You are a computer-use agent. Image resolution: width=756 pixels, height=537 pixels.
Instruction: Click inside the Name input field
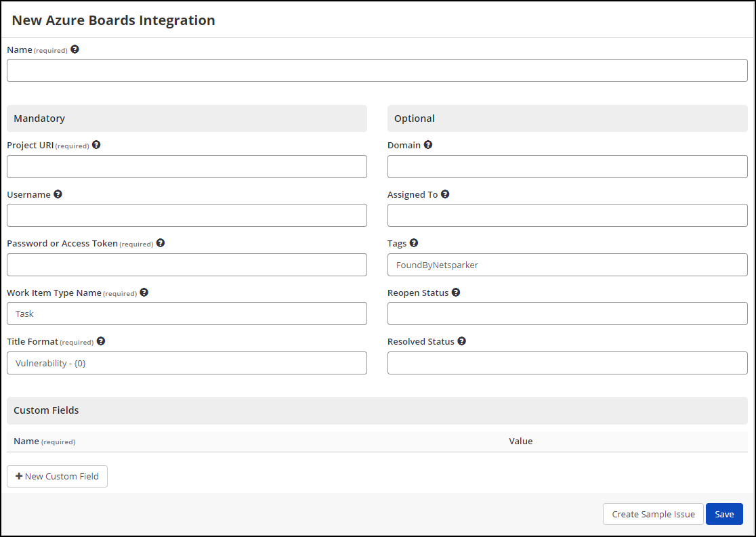click(x=377, y=70)
